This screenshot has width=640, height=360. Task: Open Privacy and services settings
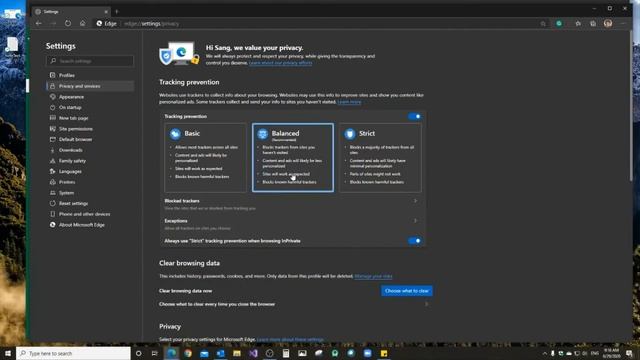(90, 86)
